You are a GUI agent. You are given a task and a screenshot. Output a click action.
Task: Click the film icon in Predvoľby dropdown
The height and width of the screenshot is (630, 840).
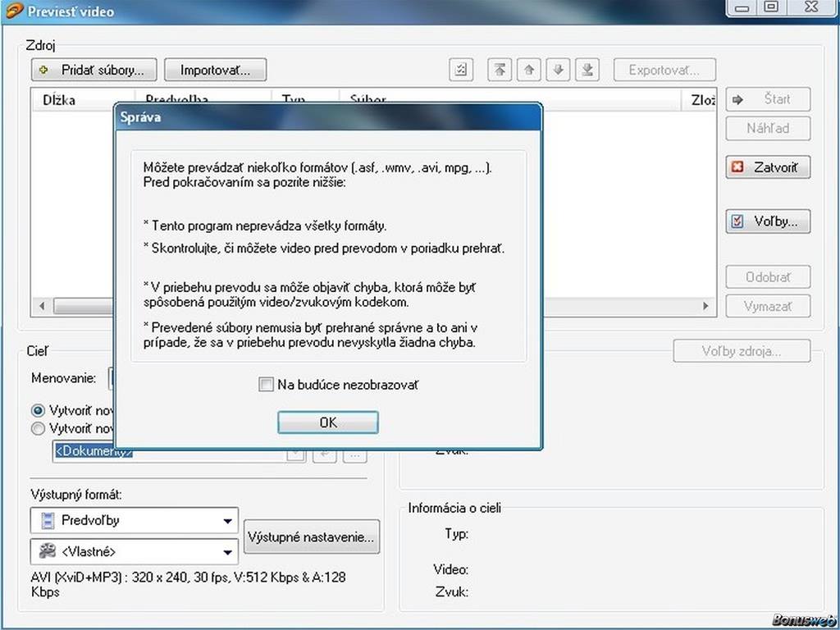click(48, 520)
